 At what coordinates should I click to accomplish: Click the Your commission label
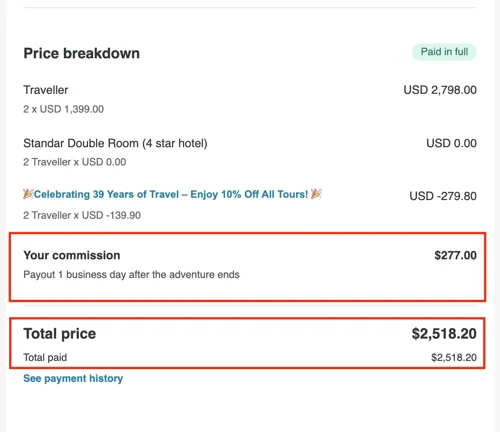[x=72, y=255]
